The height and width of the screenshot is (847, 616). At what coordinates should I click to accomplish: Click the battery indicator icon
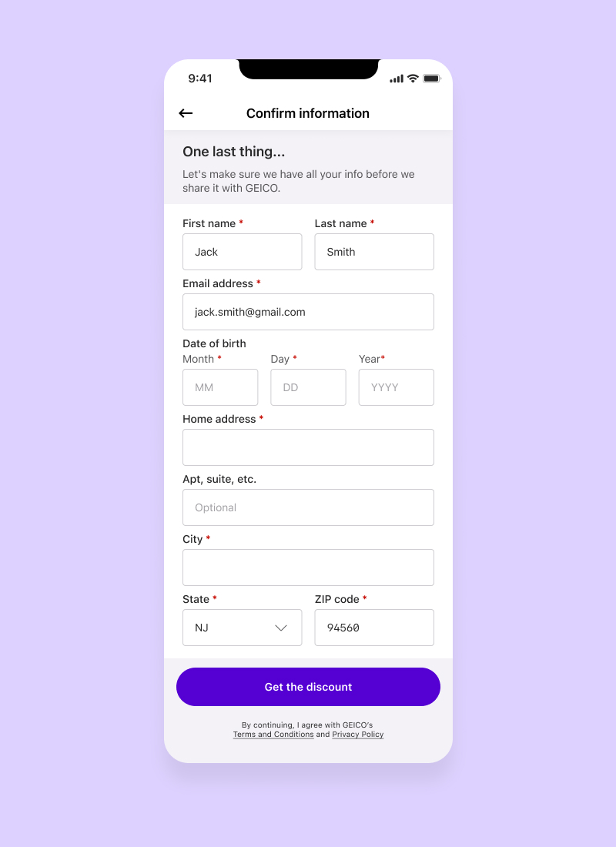click(432, 79)
